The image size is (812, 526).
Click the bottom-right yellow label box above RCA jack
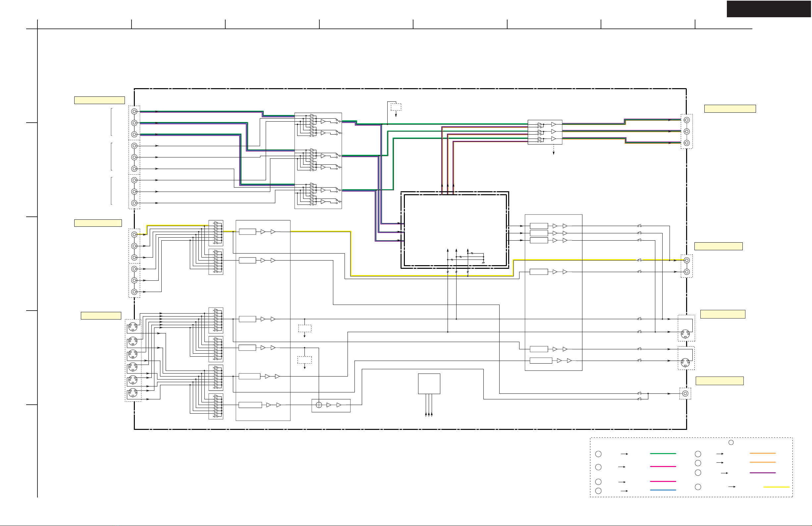(720, 380)
